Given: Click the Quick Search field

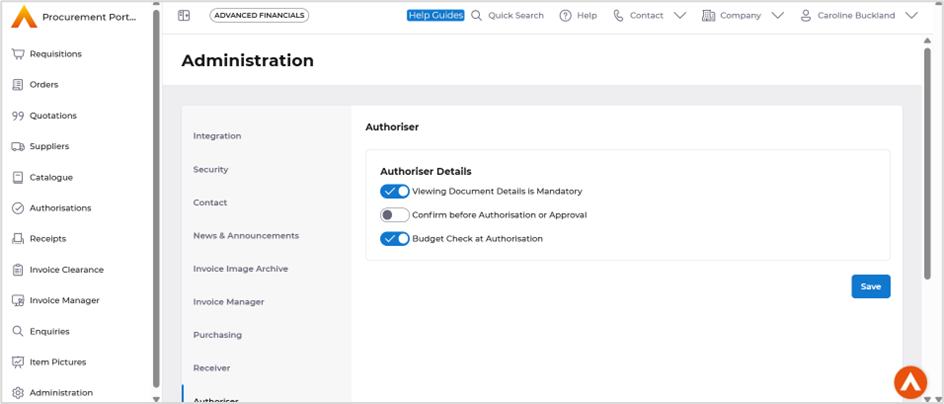Looking at the screenshot, I should tap(515, 16).
